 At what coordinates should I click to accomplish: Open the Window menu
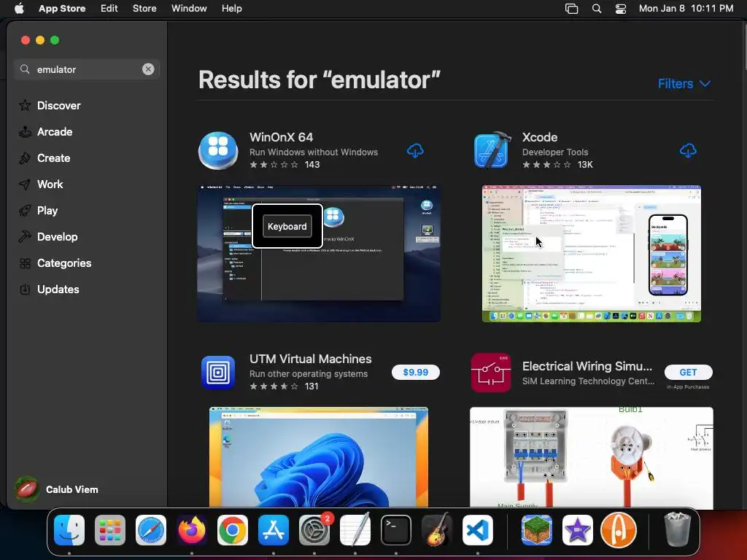click(189, 9)
